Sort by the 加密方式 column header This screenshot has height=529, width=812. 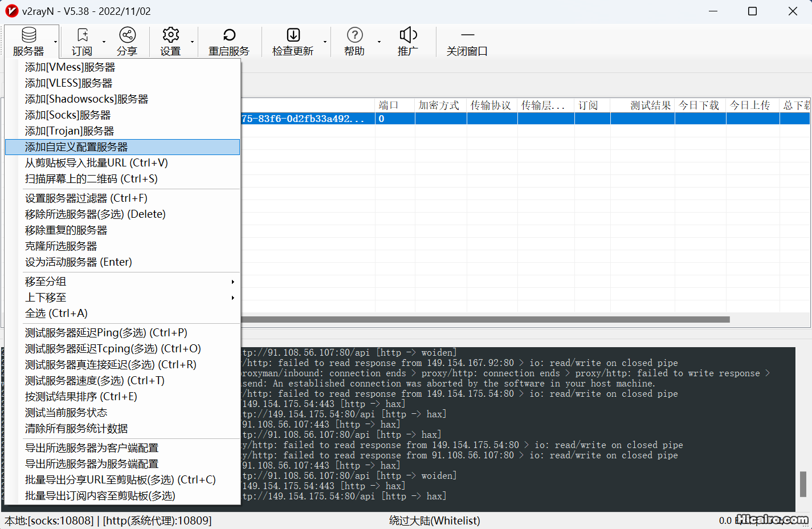click(440, 105)
